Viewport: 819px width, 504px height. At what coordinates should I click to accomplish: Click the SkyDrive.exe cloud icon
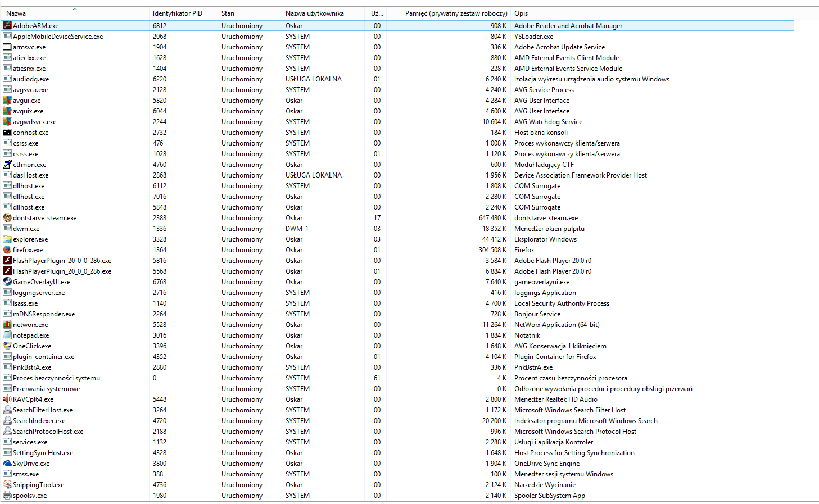(7, 463)
